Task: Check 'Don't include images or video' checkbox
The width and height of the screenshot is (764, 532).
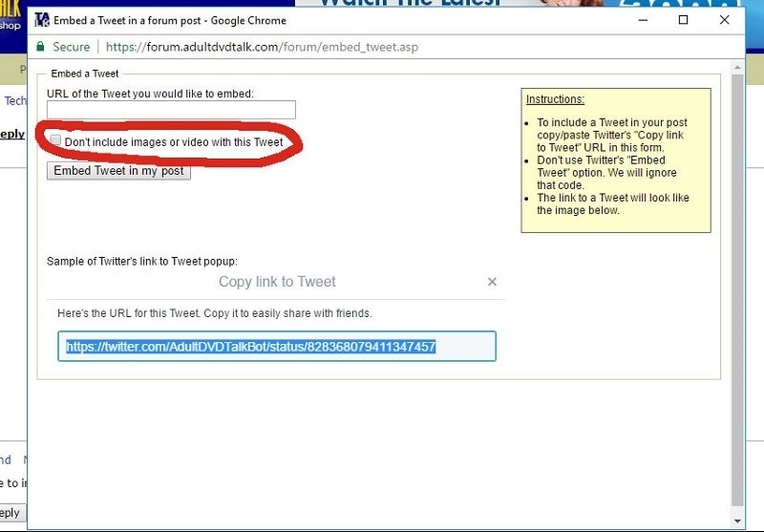Action: tap(55, 140)
